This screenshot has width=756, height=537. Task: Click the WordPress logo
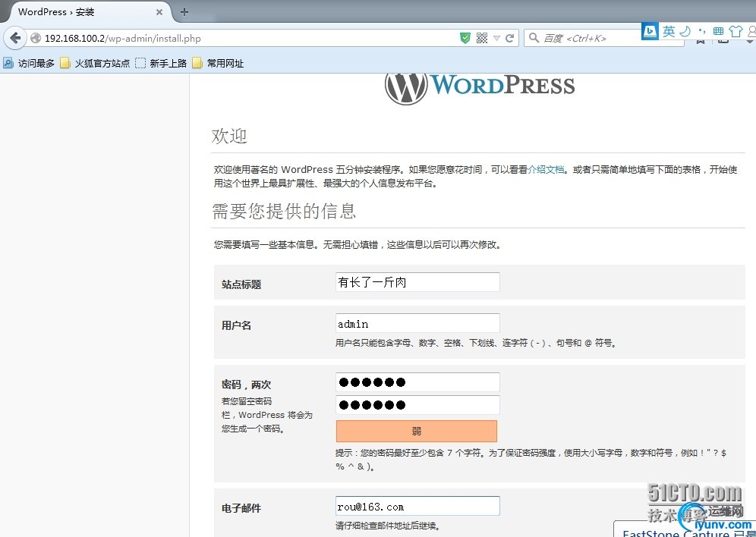pos(480,88)
